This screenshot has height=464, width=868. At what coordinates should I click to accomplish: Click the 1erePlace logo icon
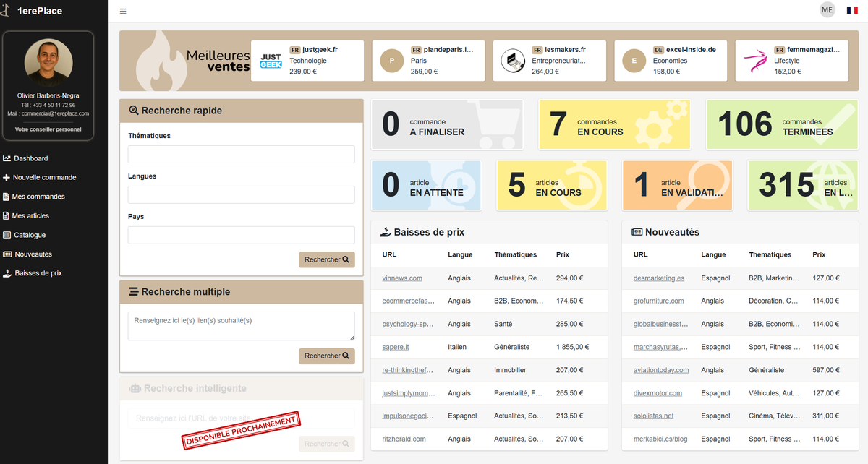[6, 10]
